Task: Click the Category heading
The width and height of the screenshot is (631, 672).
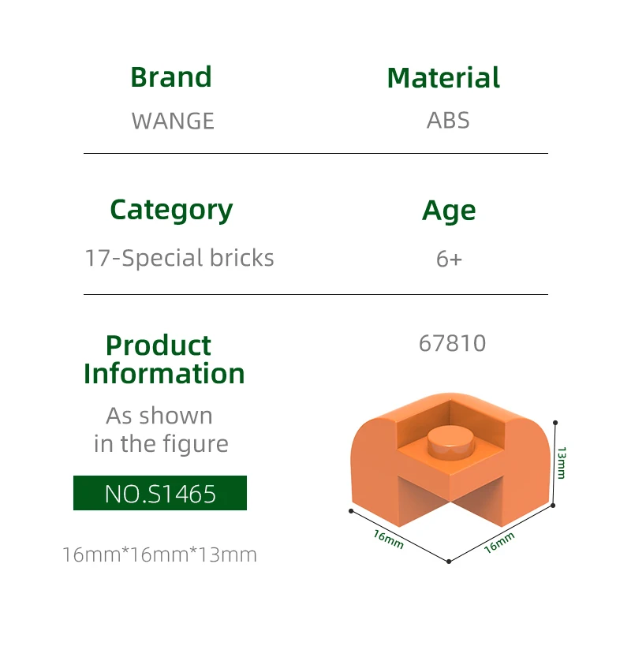Action: pyautogui.click(x=171, y=210)
